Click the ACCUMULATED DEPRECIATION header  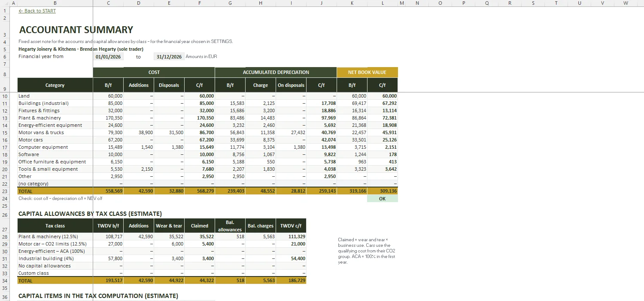276,72
